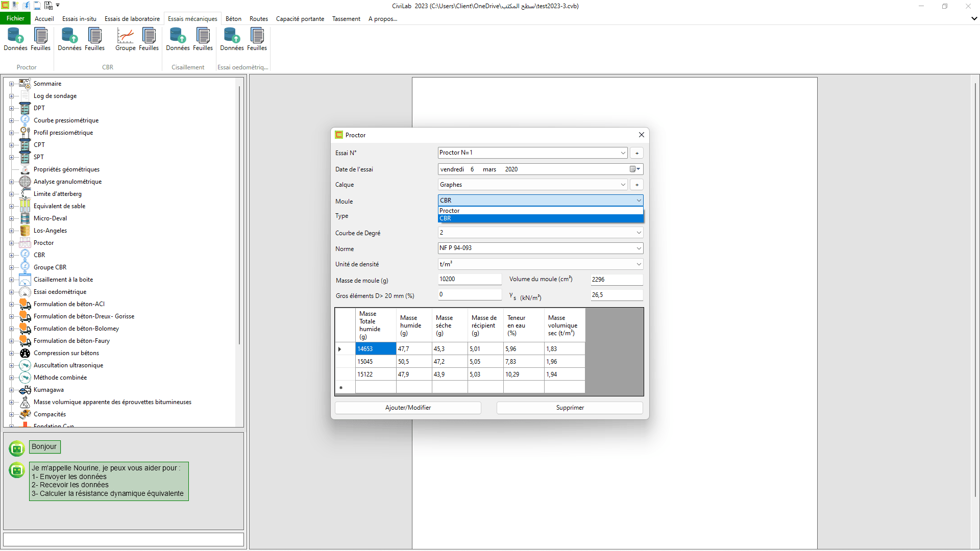
Task: Open the A propos tab
Action: pyautogui.click(x=383, y=19)
